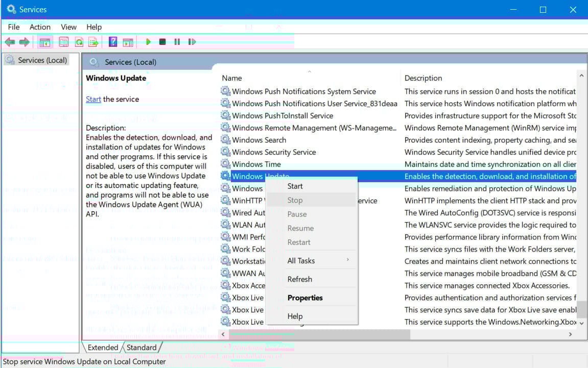Click the vertical scrollbar up arrow
Image resolution: width=588 pixels, height=368 pixels.
pyautogui.click(x=582, y=76)
